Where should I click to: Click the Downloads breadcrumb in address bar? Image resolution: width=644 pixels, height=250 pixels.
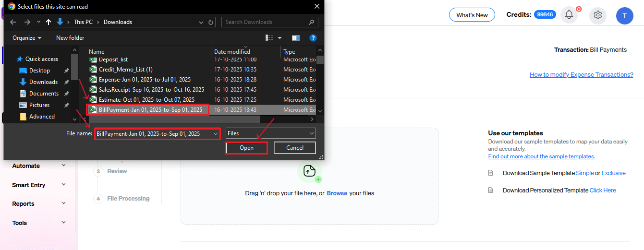tap(118, 22)
